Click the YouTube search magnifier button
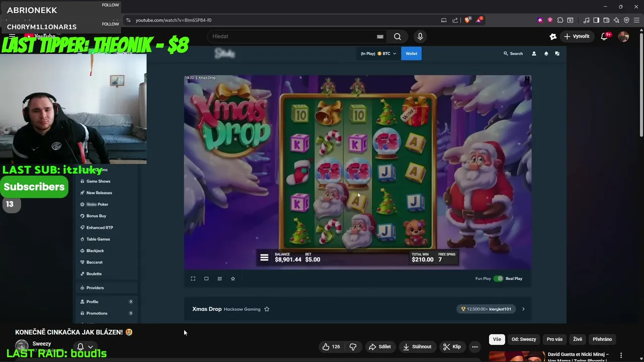 pyautogui.click(x=397, y=36)
